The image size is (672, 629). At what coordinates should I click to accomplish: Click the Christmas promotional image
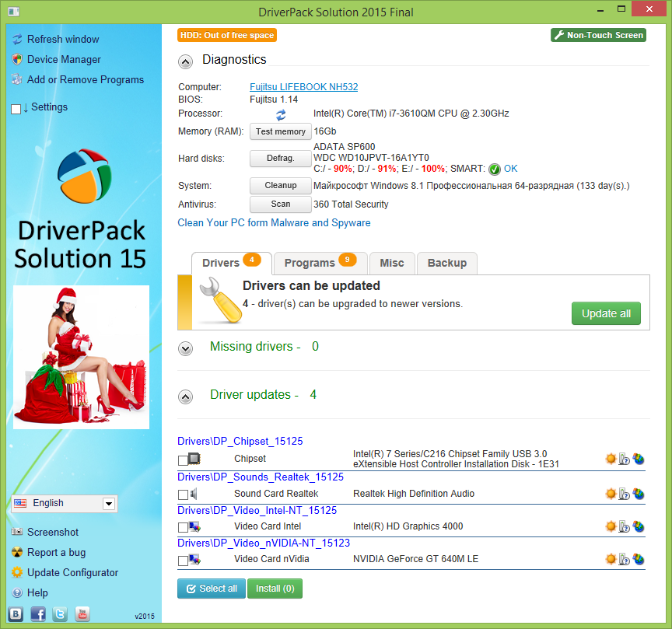[x=82, y=357]
